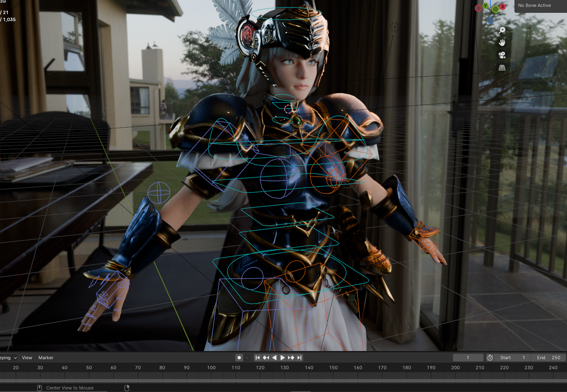Screen dimensions: 567x392
Task: Toggle the auto keying record button
Action: 239,358
